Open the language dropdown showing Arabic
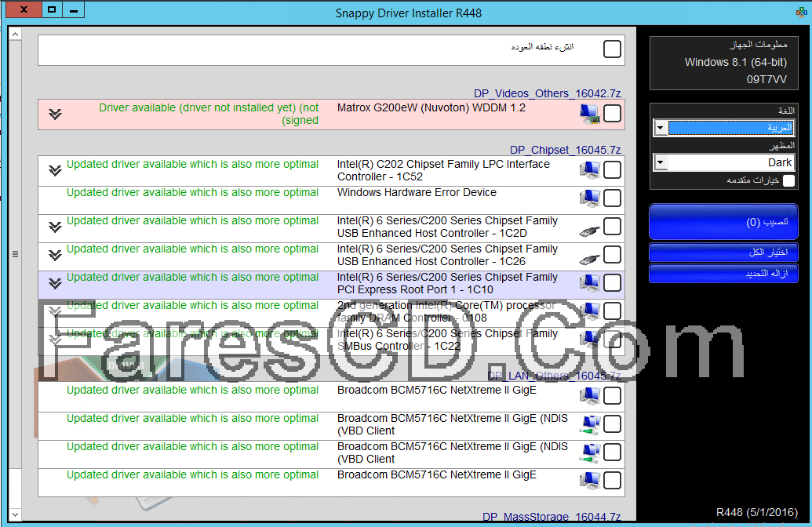812x527 pixels. [724, 127]
